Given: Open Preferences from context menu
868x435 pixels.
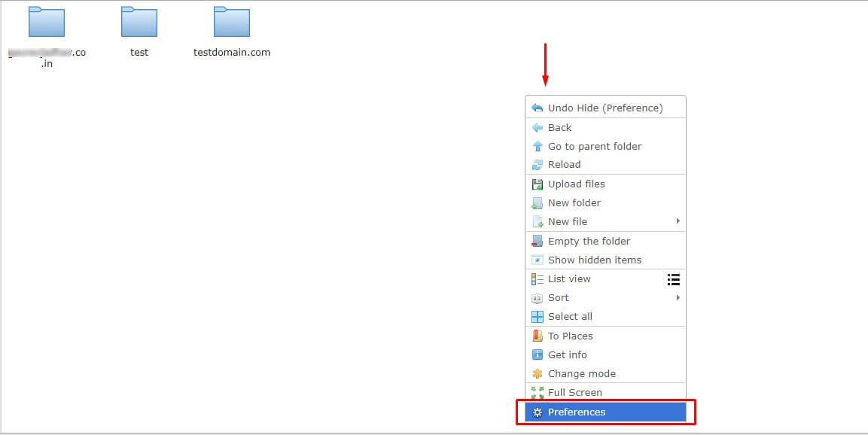Looking at the screenshot, I should (605, 412).
